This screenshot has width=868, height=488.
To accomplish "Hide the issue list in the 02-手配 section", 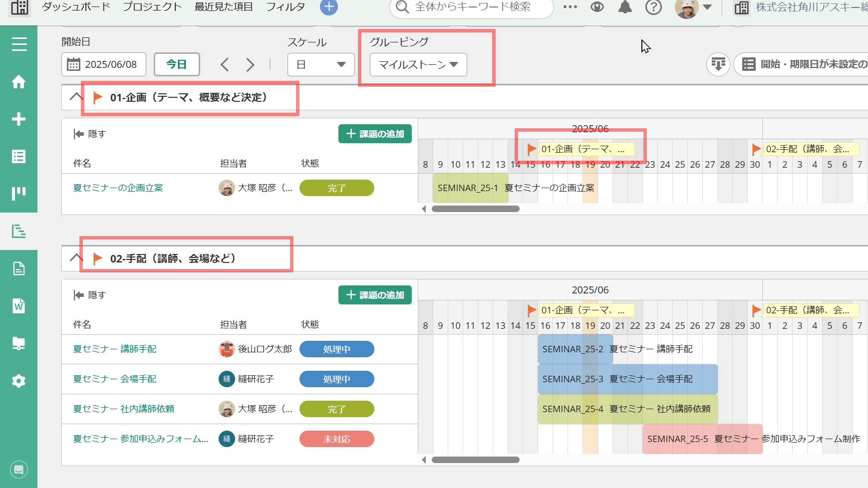I will pos(90,295).
